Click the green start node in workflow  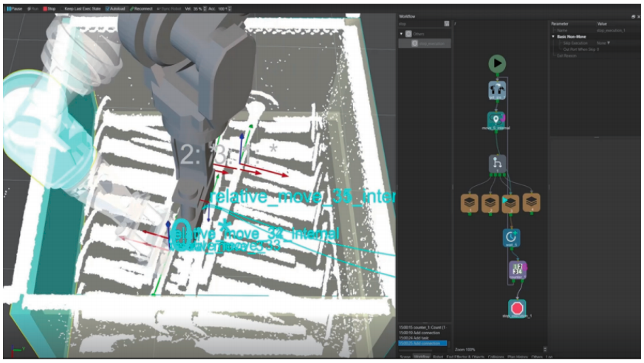tap(497, 64)
